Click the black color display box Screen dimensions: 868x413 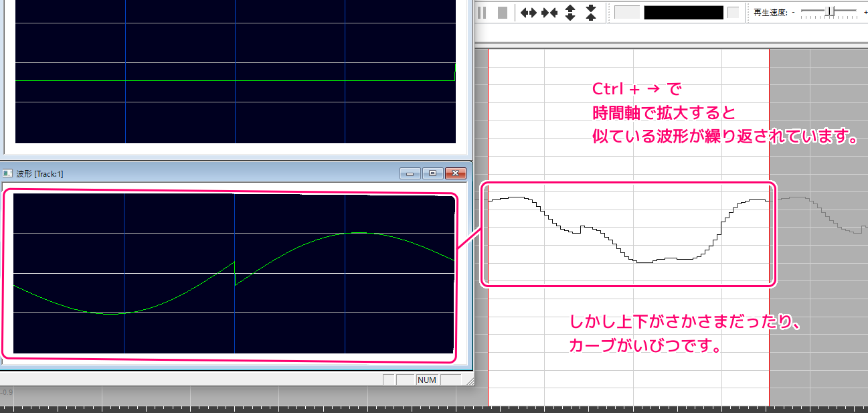coord(684,13)
